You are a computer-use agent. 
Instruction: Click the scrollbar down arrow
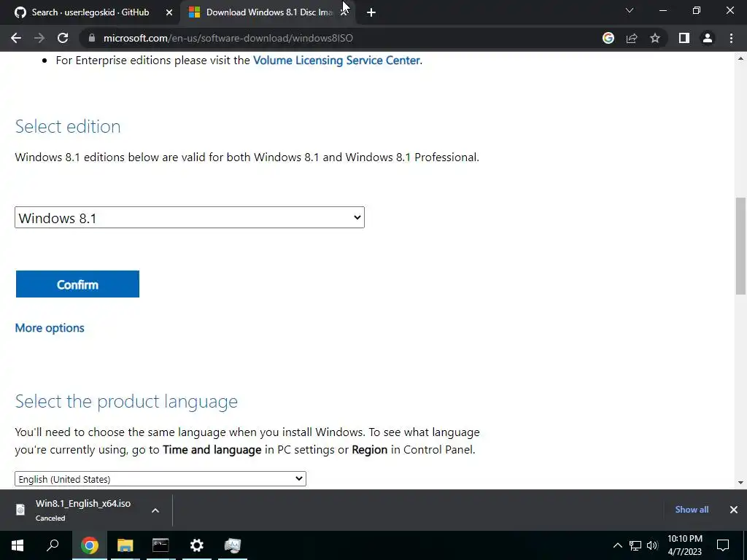point(741,483)
